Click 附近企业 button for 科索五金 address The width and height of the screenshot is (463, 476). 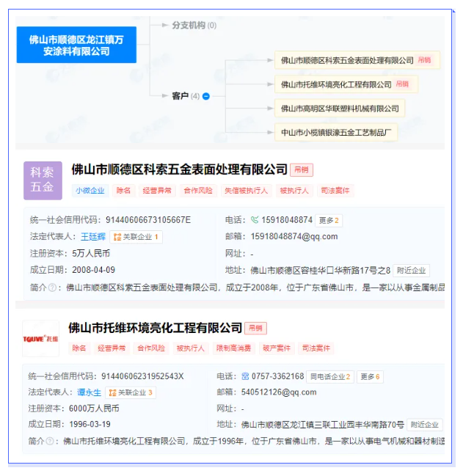(x=411, y=270)
